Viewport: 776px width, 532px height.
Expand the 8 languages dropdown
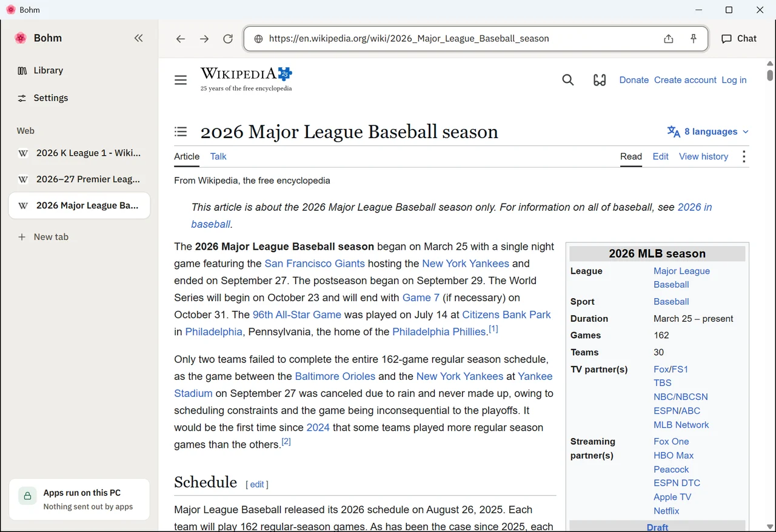[x=708, y=131]
